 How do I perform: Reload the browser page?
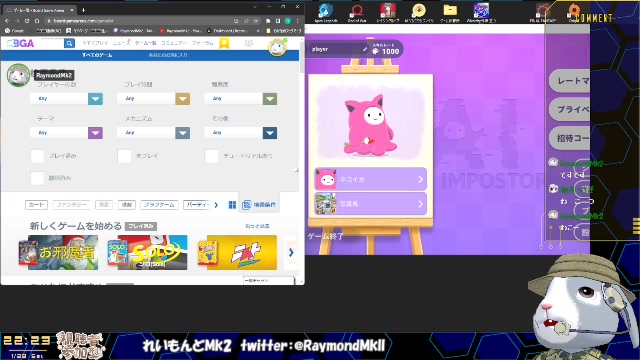(x=27, y=21)
